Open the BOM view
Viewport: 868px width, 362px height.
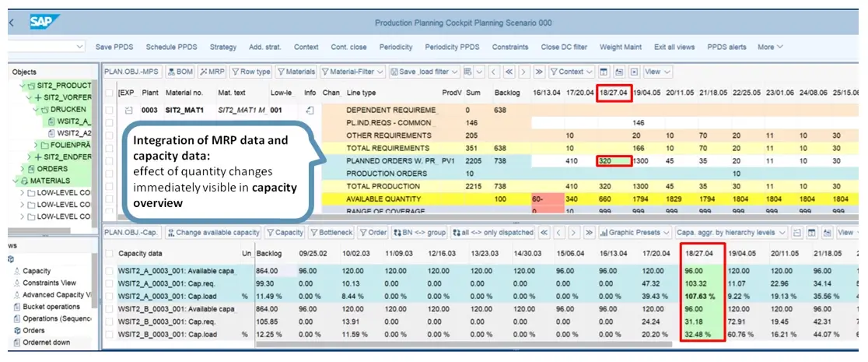[180, 72]
